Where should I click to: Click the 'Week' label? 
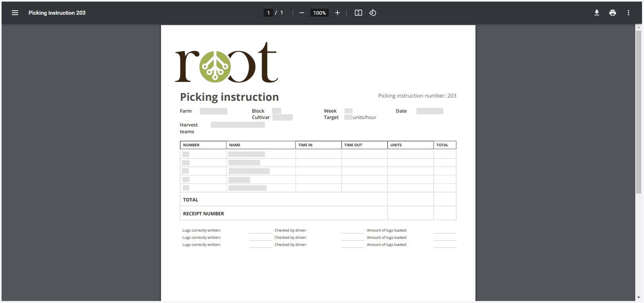point(330,111)
